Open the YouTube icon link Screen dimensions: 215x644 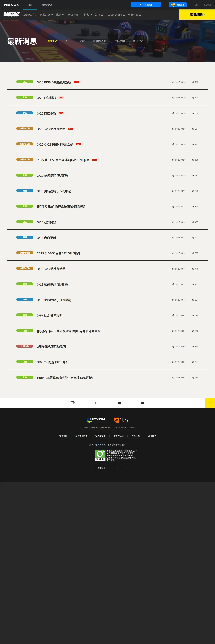[x=119, y=403]
